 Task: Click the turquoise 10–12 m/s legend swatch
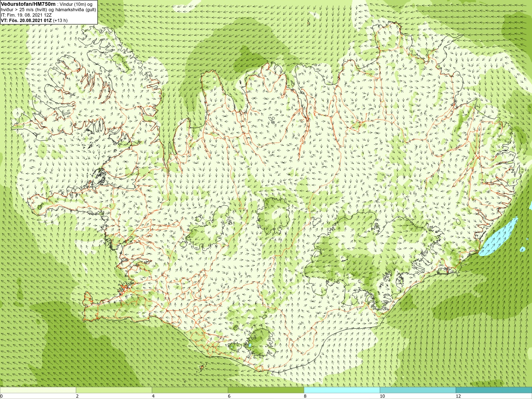(x=418, y=390)
